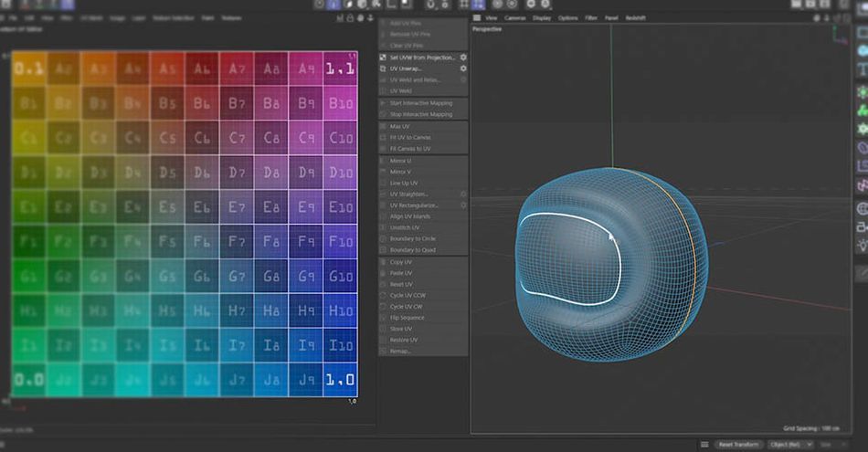Viewport: 868px width, 452px height.
Task: Click the Perspective viewport label
Action: click(487, 29)
